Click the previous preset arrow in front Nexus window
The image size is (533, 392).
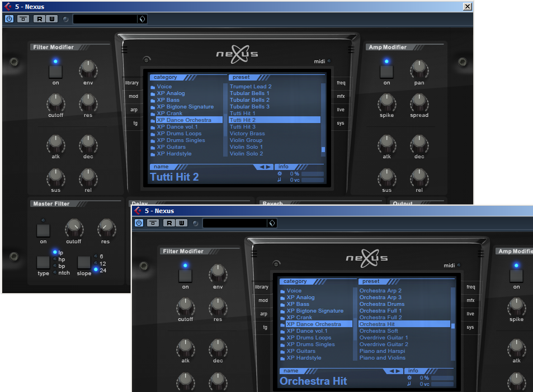pos(392,371)
